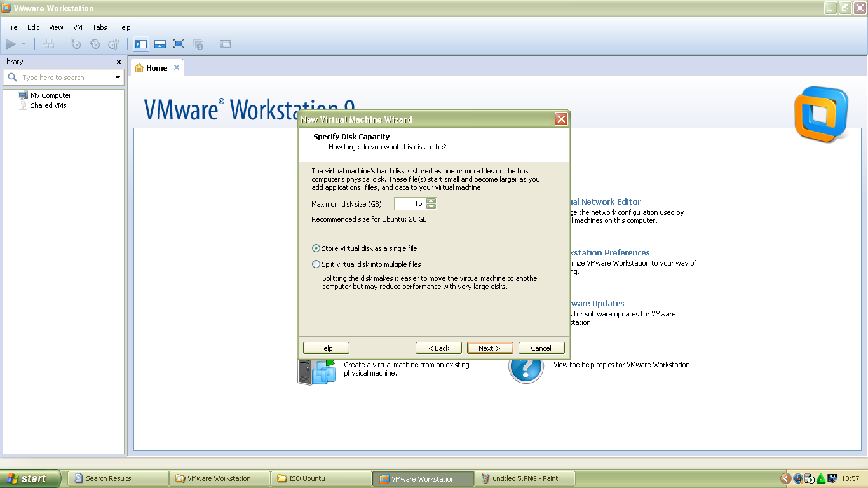Toggle the Show Library sidebar icon

[x=141, y=44]
